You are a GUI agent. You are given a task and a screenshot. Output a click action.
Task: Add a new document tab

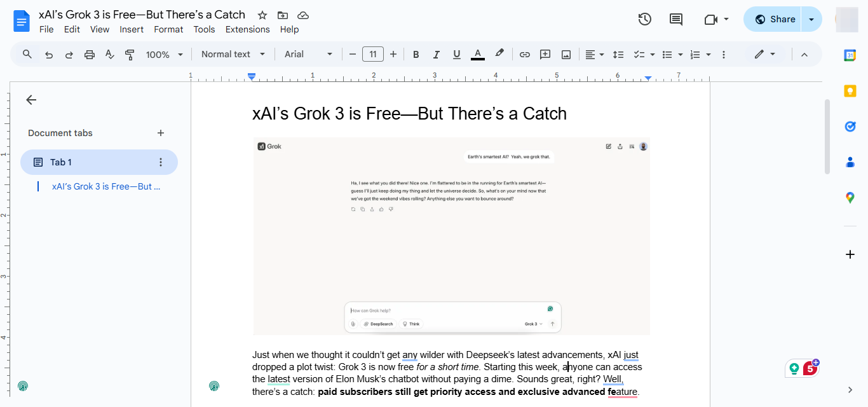(161, 133)
